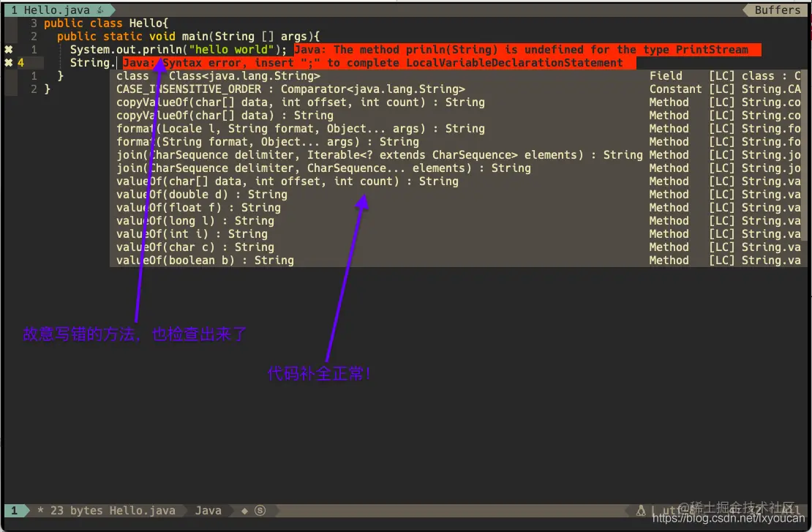
Task: Click the prinln undefined PrintStream error message
Action: pyautogui.click(x=527, y=50)
